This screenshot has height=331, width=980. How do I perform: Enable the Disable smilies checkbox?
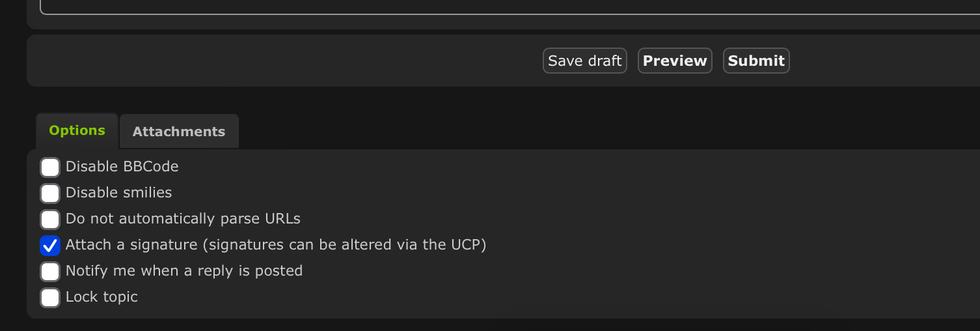(x=50, y=194)
